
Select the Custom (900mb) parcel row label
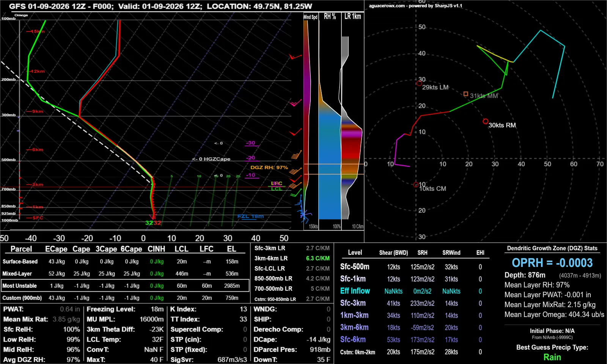click(x=22, y=298)
